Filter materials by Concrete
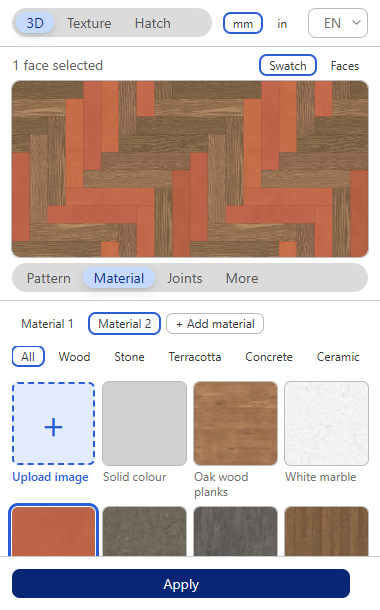Image resolution: width=380 pixels, height=610 pixels. coord(269,357)
